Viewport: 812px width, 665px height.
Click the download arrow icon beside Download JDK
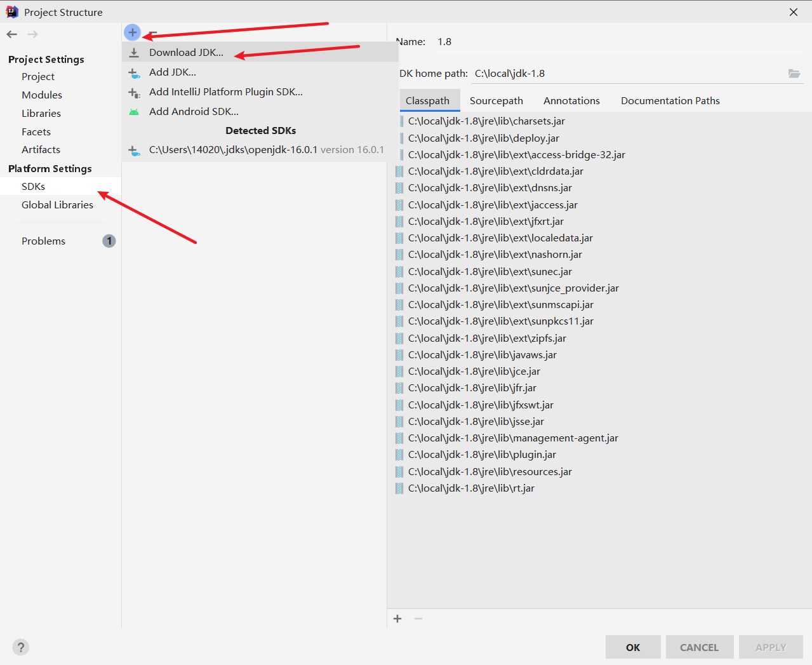coord(134,53)
